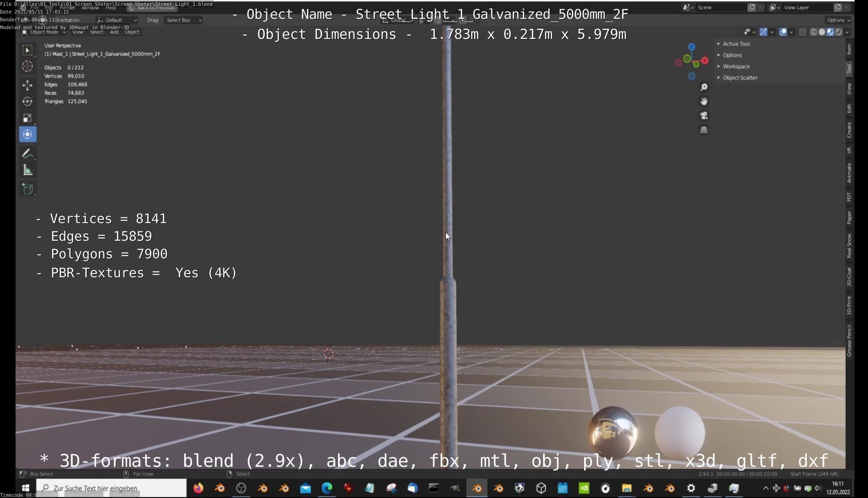Open the Mail app in taskbar
Viewport: 868px width, 498px height.
pyautogui.click(x=306, y=488)
